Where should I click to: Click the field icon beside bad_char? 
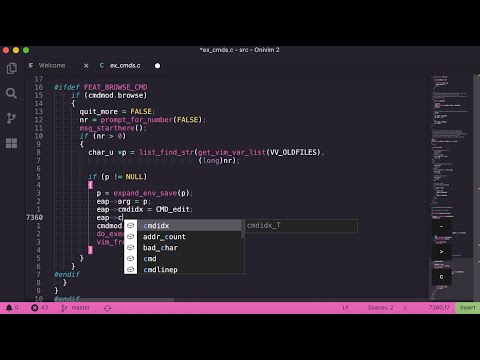tap(131, 248)
